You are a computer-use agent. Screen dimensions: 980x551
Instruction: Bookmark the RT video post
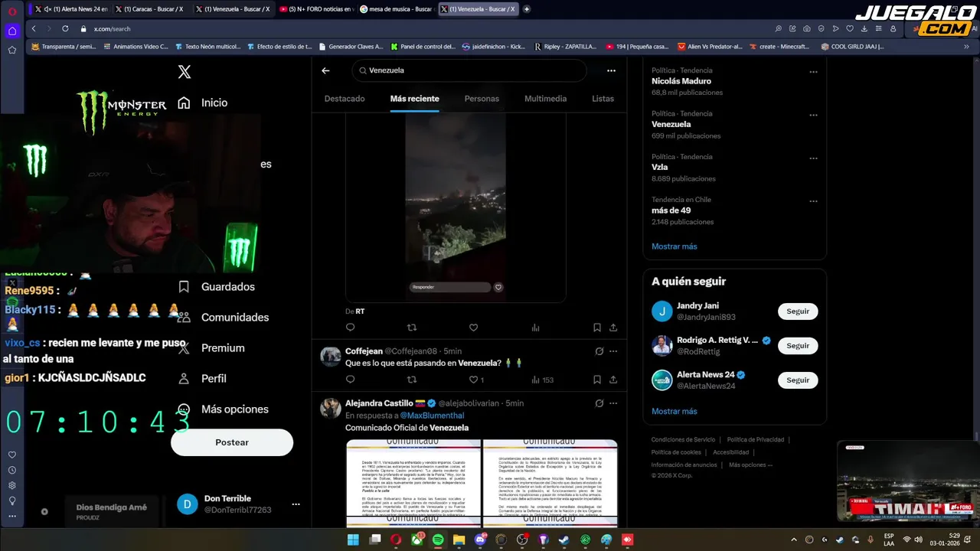tap(596, 328)
